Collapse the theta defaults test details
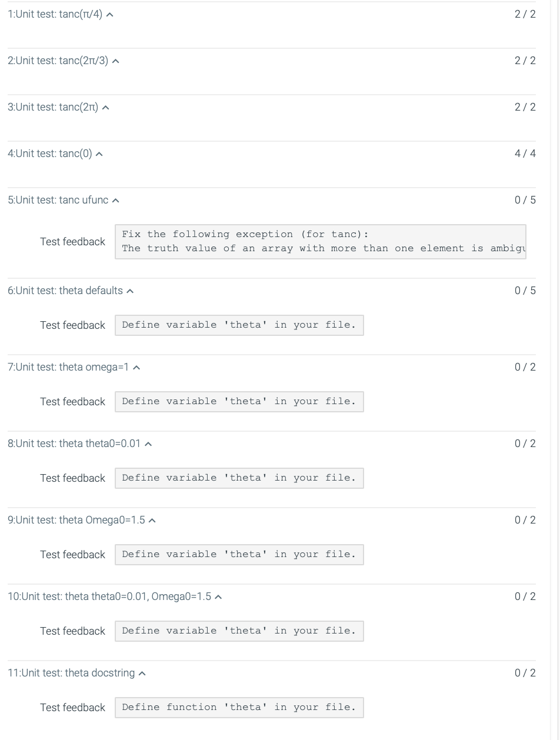This screenshot has height=740, width=560. tap(129, 291)
